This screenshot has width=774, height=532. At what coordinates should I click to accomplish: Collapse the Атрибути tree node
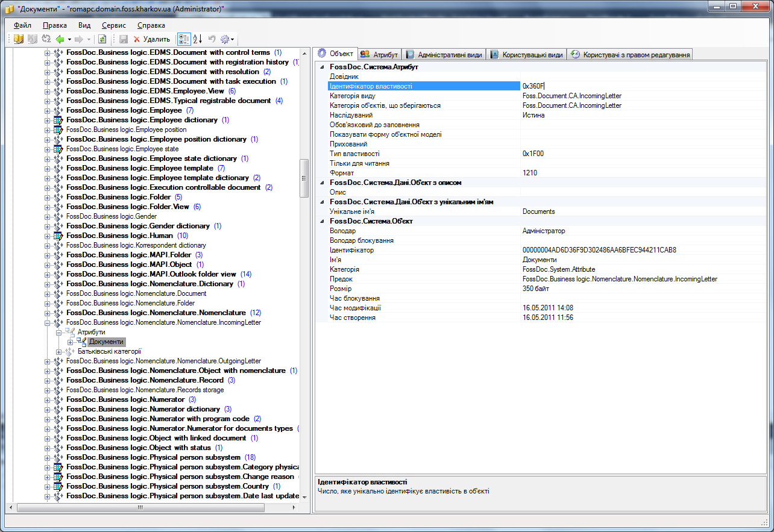(59, 332)
